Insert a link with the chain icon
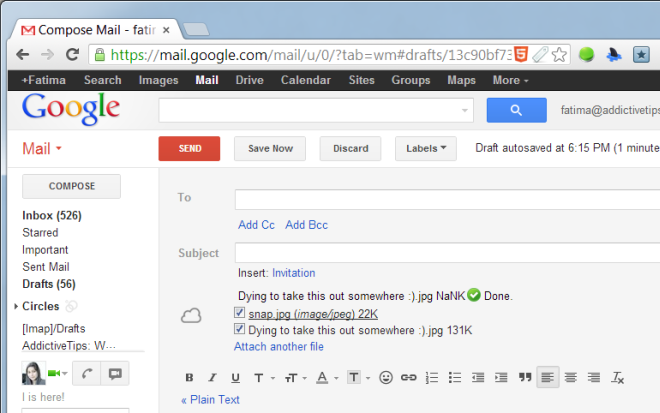The width and height of the screenshot is (660, 413). (x=408, y=378)
